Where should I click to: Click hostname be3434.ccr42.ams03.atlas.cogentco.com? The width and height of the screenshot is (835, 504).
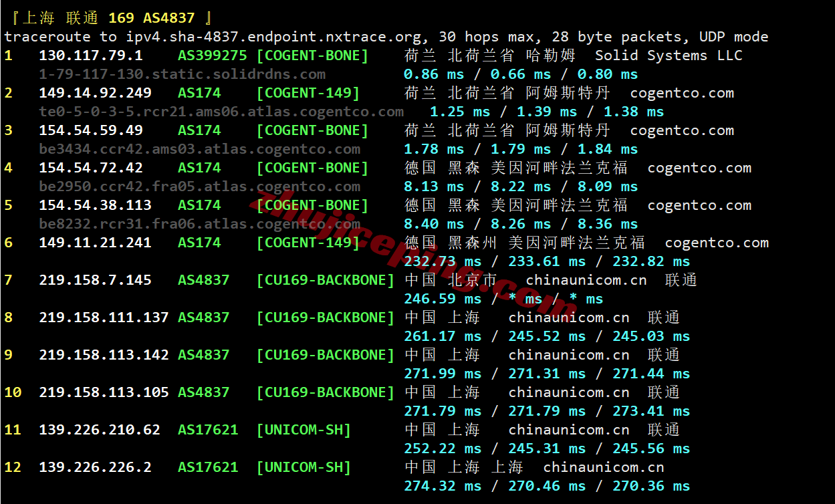click(199, 149)
